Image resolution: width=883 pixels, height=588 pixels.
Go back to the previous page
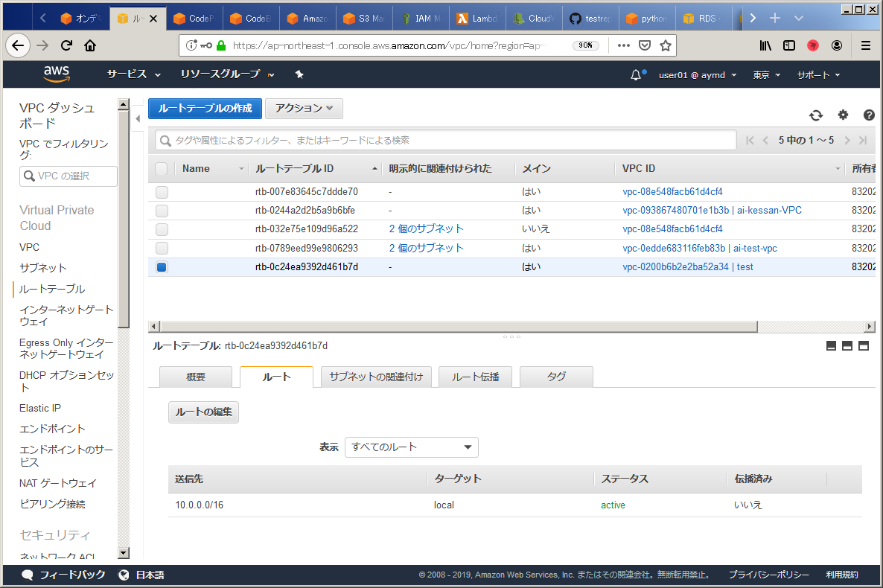[18, 45]
